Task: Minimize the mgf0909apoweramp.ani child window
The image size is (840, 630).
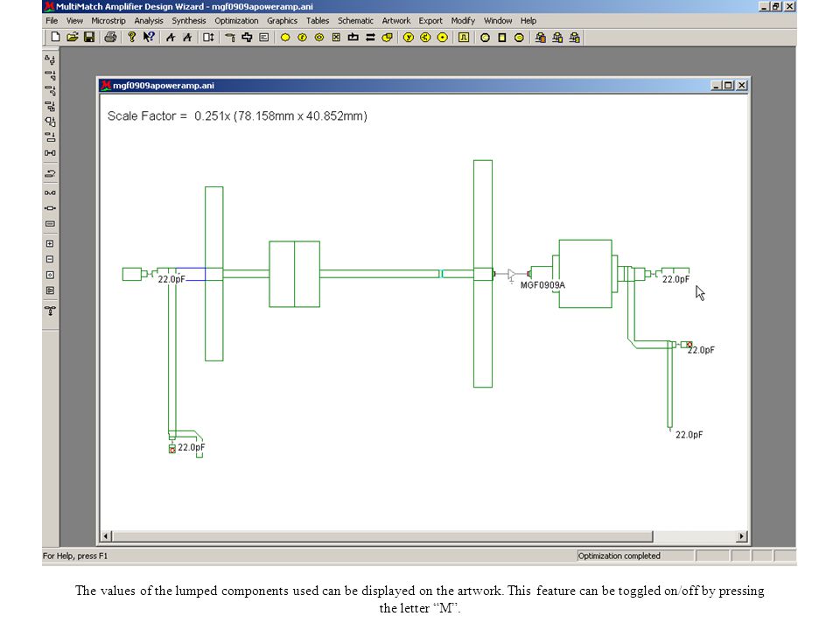Action: [x=717, y=85]
